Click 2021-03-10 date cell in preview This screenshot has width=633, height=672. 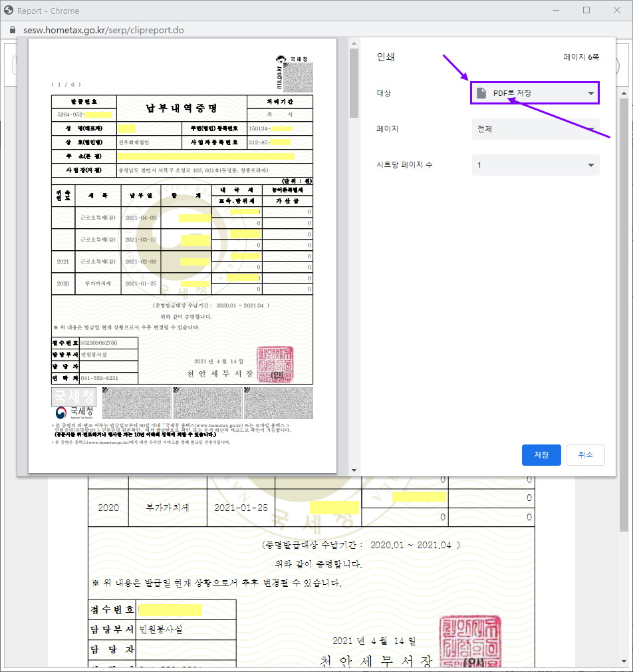click(141, 240)
